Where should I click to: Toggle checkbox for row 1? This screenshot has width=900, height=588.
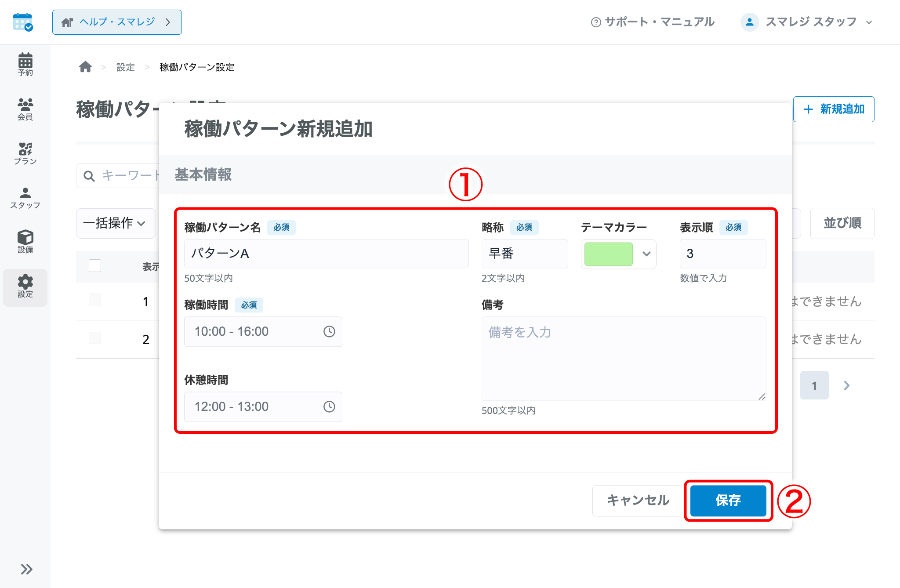pos(95,300)
